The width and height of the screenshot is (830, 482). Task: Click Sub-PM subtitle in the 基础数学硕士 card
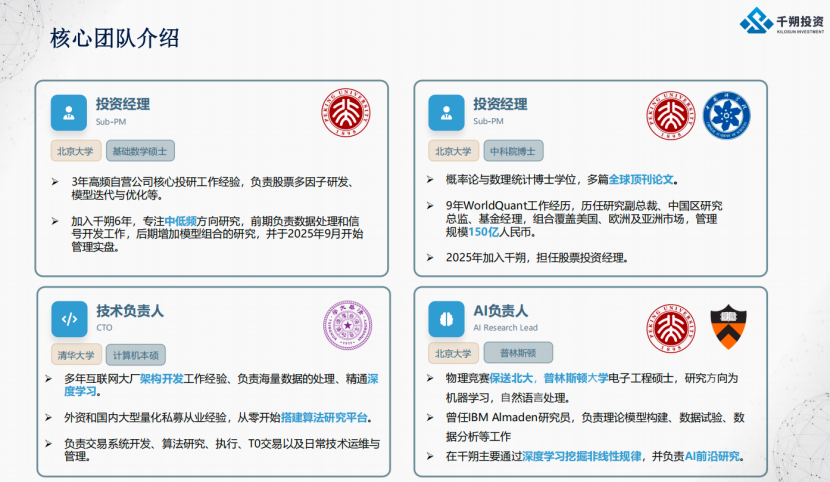(x=111, y=122)
